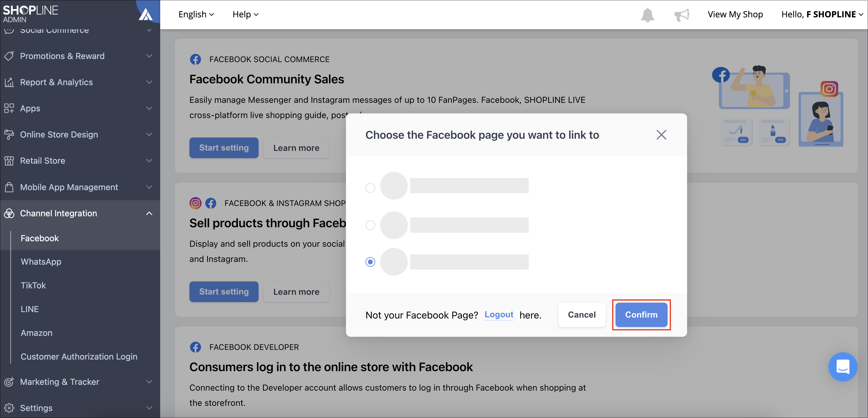The height and width of the screenshot is (418, 868).
Task: Open the announcements megaphone icon
Action: 682,15
